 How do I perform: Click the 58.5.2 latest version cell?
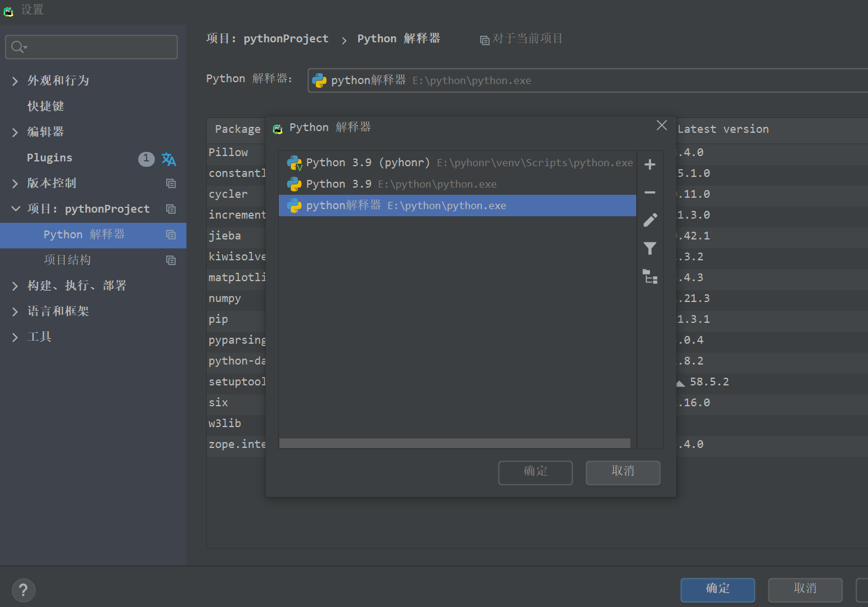coord(710,382)
